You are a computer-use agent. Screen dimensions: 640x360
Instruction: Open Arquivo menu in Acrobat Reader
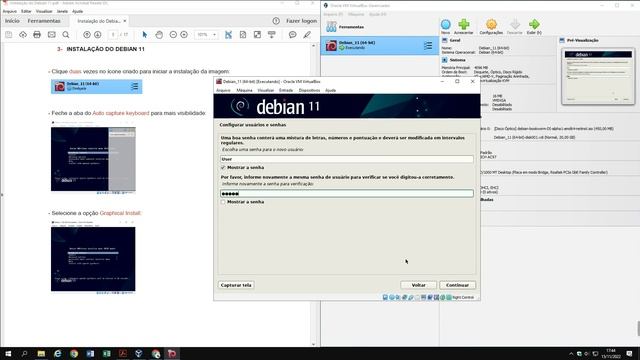pos(10,11)
